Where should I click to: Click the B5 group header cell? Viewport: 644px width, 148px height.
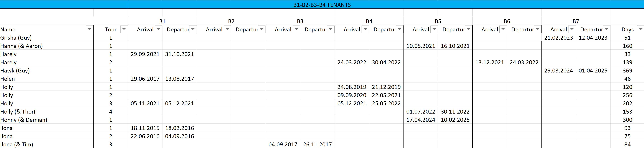pyautogui.click(x=438, y=21)
